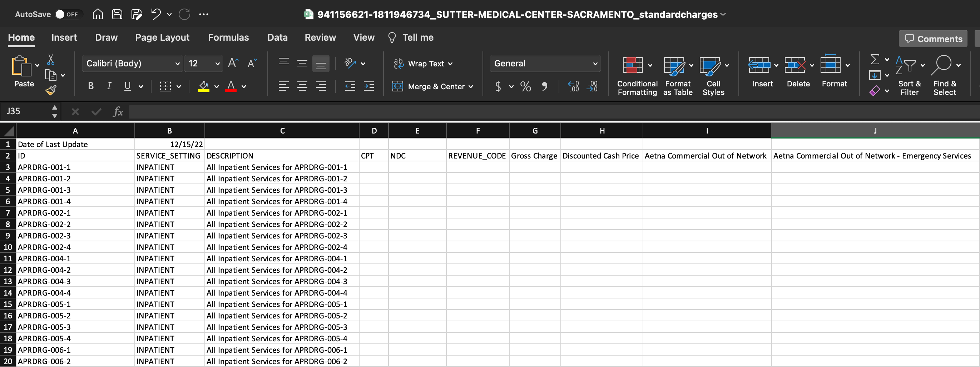Screen dimensions: 980x367
Task: Open the Page Layout tab
Action: click(x=162, y=37)
